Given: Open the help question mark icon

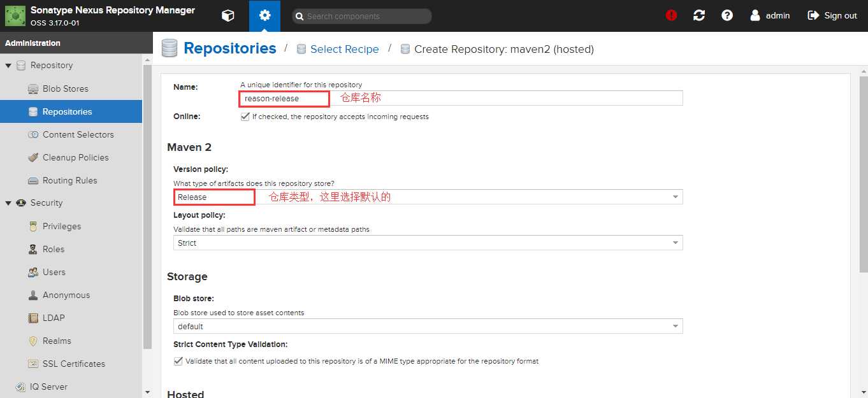Looking at the screenshot, I should coord(727,15).
